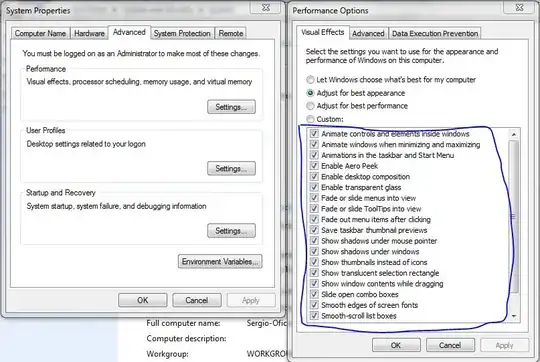
Task: Open Startup and Recovery Settings button
Action: pos(231,230)
